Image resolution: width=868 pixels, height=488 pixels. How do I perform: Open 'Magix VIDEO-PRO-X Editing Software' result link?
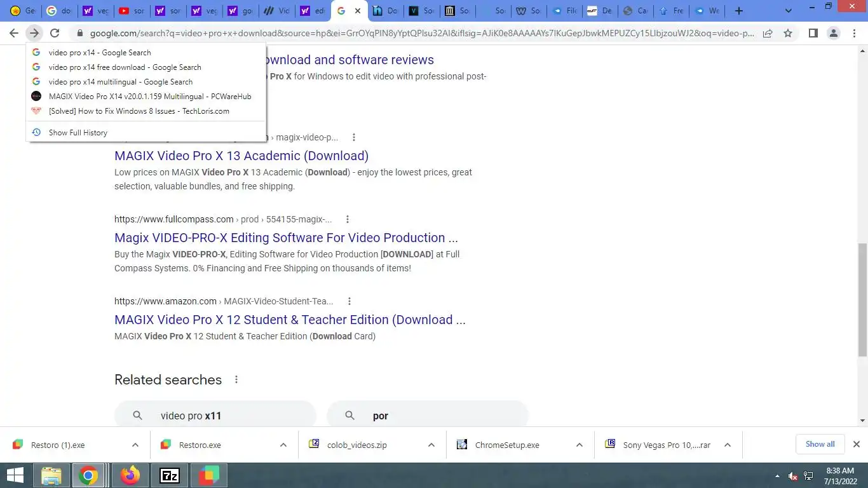[x=286, y=238]
